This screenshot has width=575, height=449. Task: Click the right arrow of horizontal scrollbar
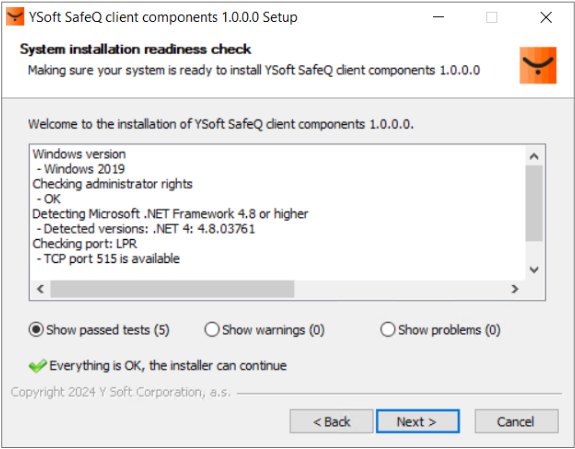515,289
